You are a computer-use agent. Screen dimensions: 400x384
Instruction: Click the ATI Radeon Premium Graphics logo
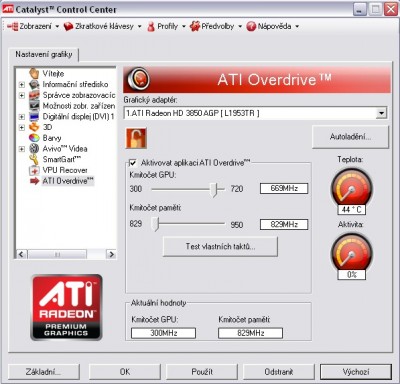66,307
